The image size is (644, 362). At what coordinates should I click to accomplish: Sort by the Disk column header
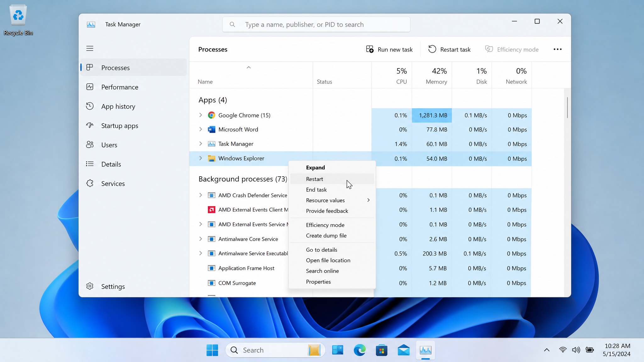pyautogui.click(x=472, y=75)
